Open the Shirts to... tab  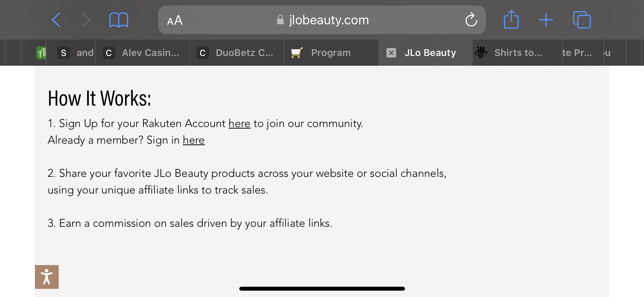coord(517,53)
